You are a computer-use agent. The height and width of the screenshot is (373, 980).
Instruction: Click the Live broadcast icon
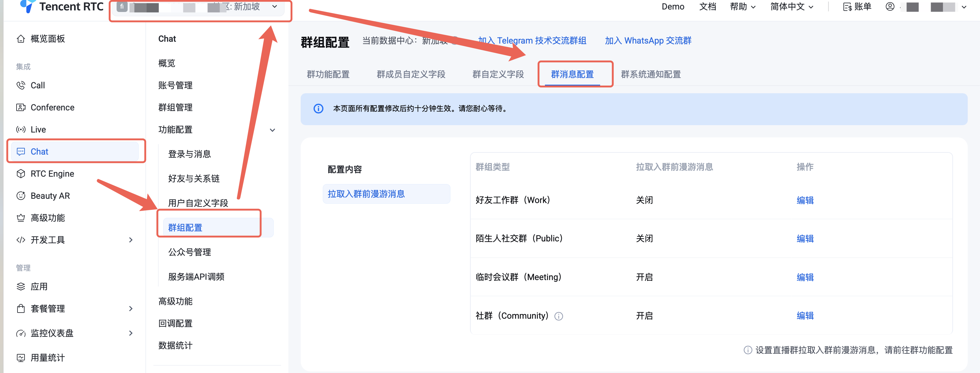[x=21, y=129]
